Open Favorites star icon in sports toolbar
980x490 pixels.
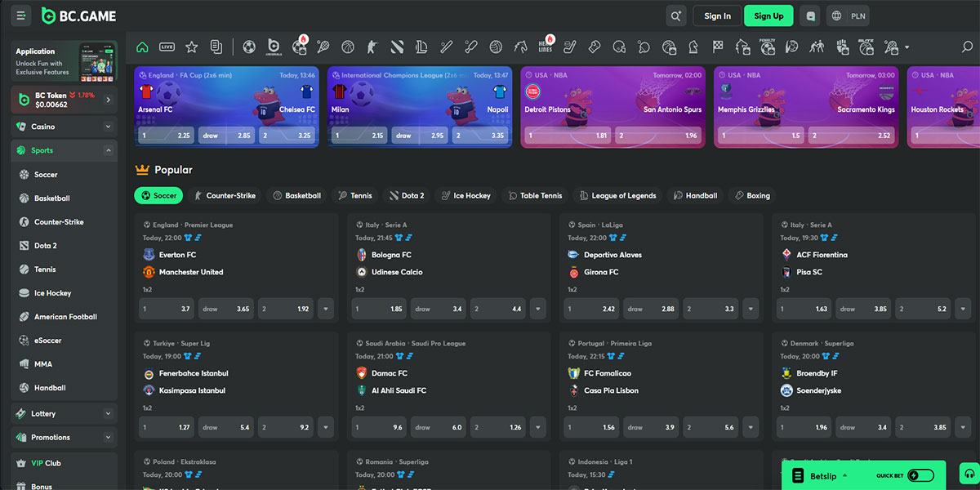click(191, 47)
